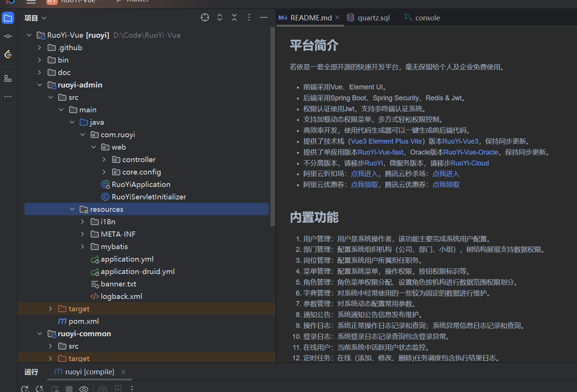Image resolution: width=577 pixels, height=392 pixels.
Task: Open the RuoYi-Vue-Oracle link
Action: click(471, 152)
